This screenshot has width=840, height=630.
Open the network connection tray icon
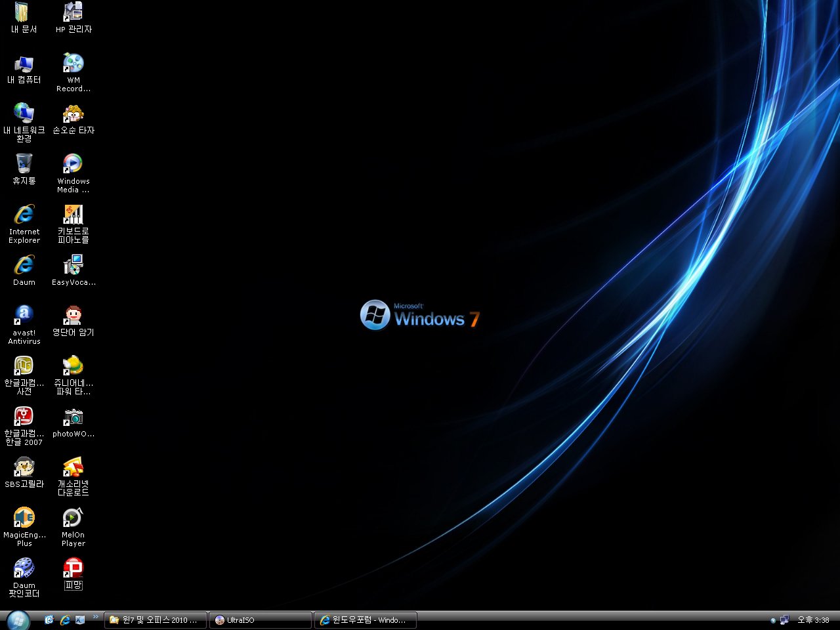point(784,619)
